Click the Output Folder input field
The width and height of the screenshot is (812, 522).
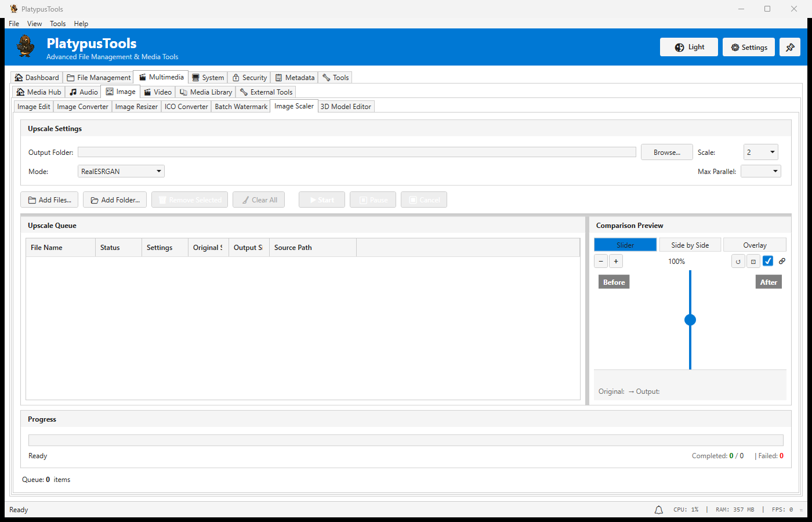(x=357, y=152)
